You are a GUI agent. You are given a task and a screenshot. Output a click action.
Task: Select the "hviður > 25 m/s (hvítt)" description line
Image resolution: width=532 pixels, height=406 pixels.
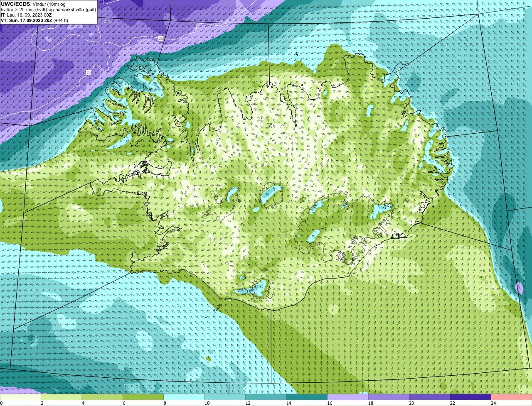48,10
